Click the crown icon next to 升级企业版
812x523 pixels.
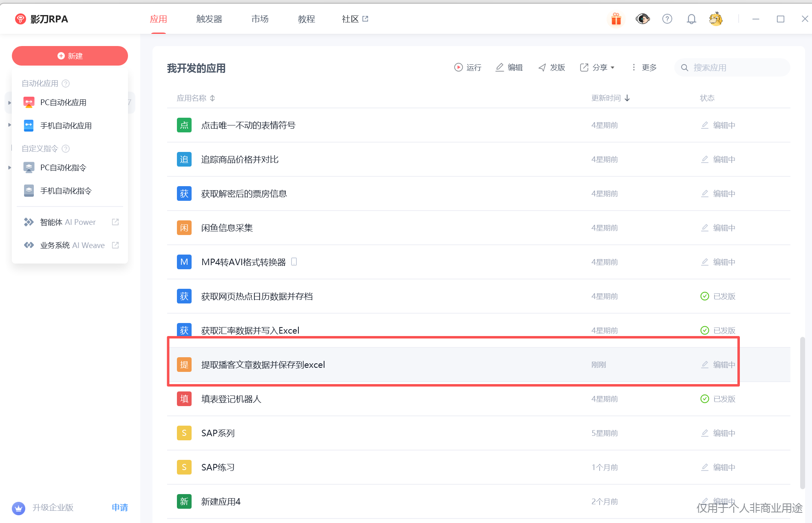(x=18, y=508)
